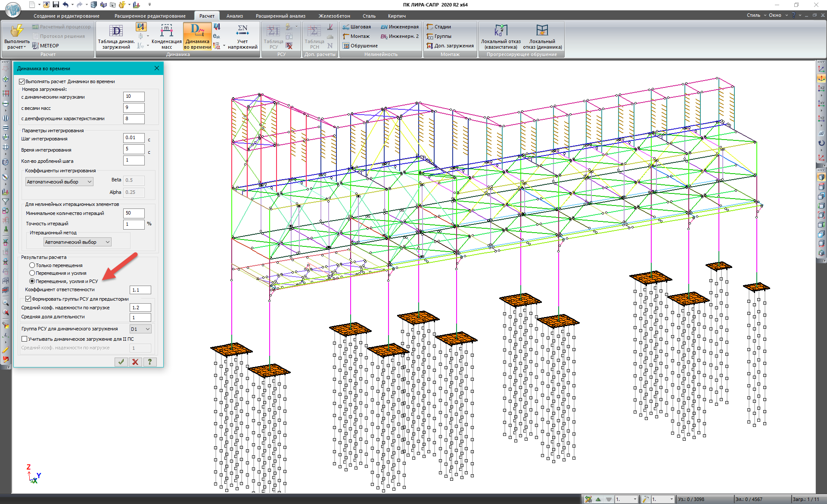Click the red X cancel button in dialog
827x504 pixels.
[135, 362]
